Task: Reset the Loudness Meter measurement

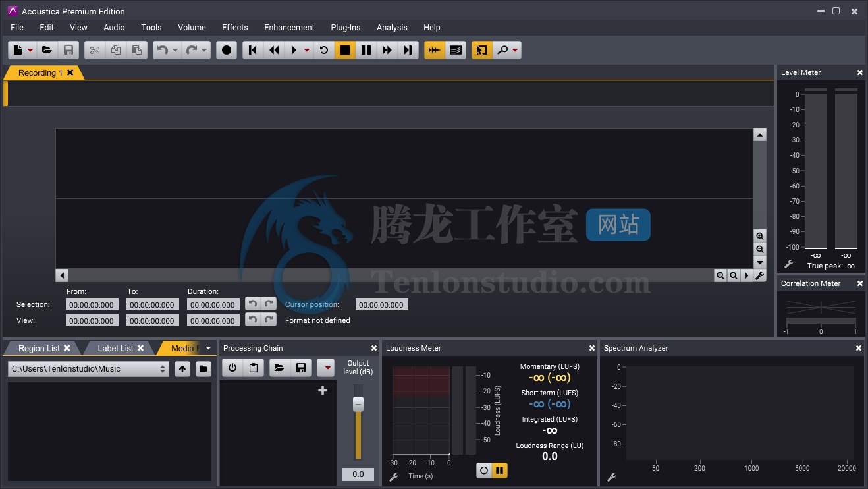Action: click(x=484, y=471)
